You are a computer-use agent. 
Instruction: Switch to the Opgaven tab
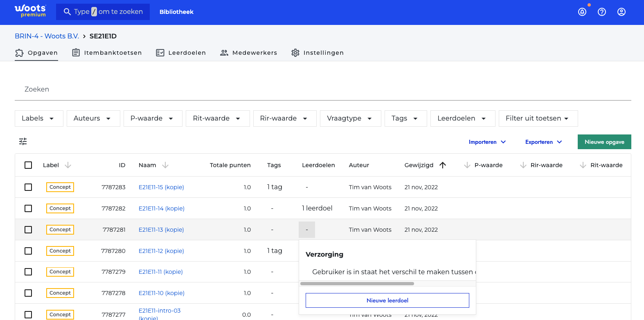[36, 53]
